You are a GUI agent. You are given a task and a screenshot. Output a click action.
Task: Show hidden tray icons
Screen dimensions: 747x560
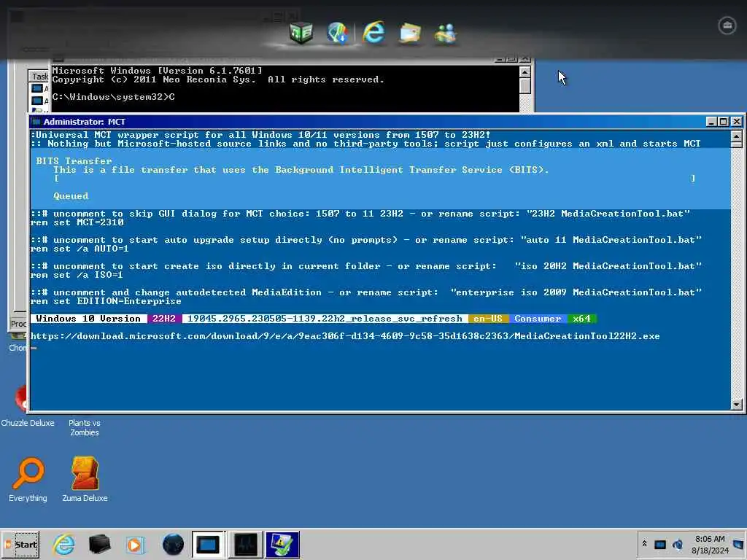645,544
